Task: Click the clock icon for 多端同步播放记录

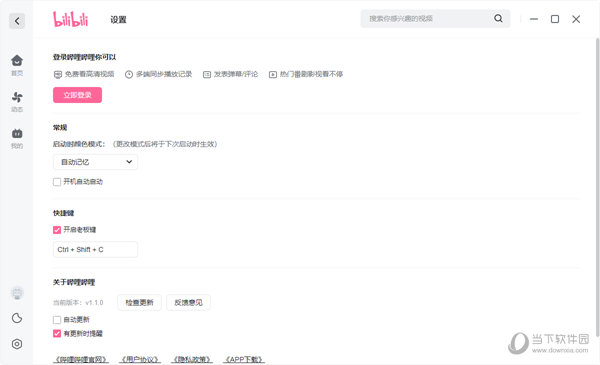Action: pos(129,75)
